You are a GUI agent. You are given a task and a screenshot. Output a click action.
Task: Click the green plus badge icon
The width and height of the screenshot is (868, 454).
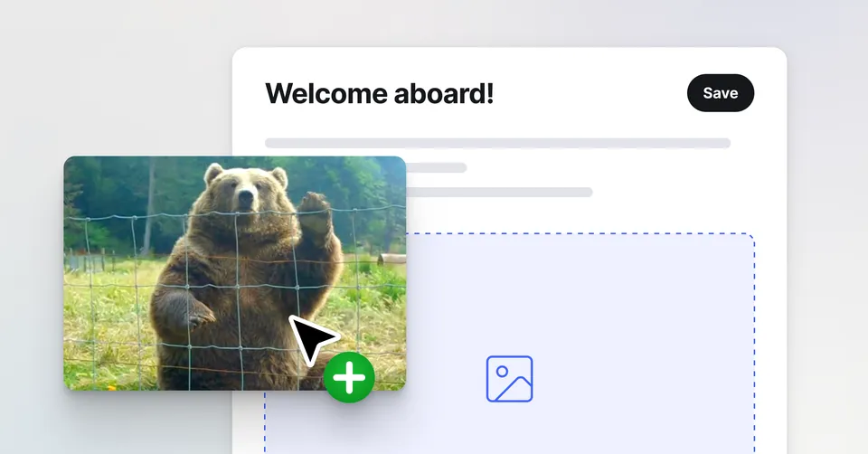point(349,377)
